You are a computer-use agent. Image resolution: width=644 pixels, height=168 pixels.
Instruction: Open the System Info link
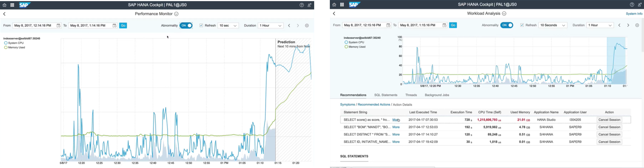pos(634,14)
